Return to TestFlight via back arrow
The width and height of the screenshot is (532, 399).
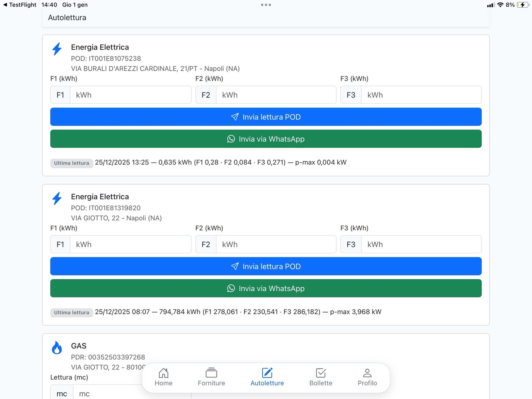click(20, 5)
